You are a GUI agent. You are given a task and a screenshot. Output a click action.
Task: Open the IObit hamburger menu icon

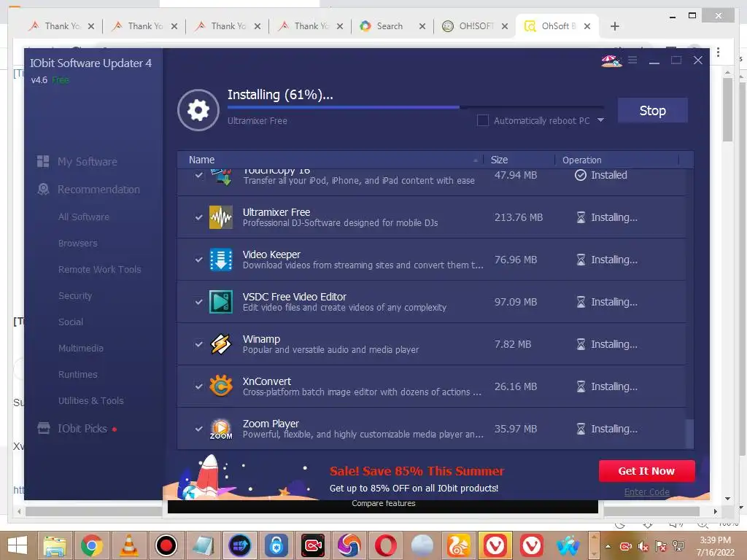tap(632, 60)
